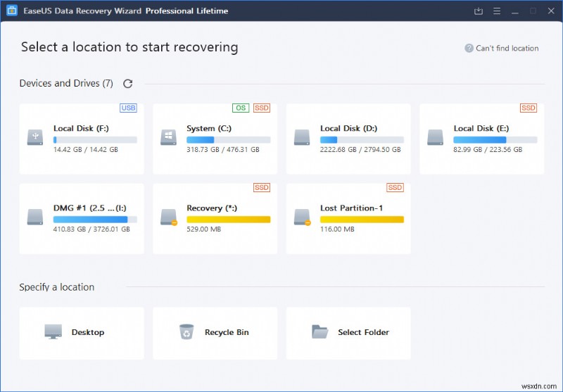The image size is (563, 392).
Task: Click the Select Folder icon
Action: 320,332
